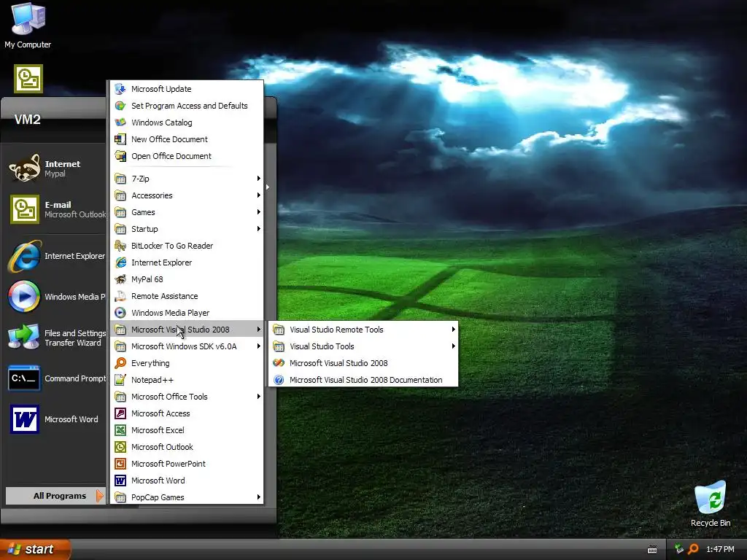Screen dimensions: 747x560
Task: Open Visual Studio Tools folder entry
Action: (x=363, y=346)
